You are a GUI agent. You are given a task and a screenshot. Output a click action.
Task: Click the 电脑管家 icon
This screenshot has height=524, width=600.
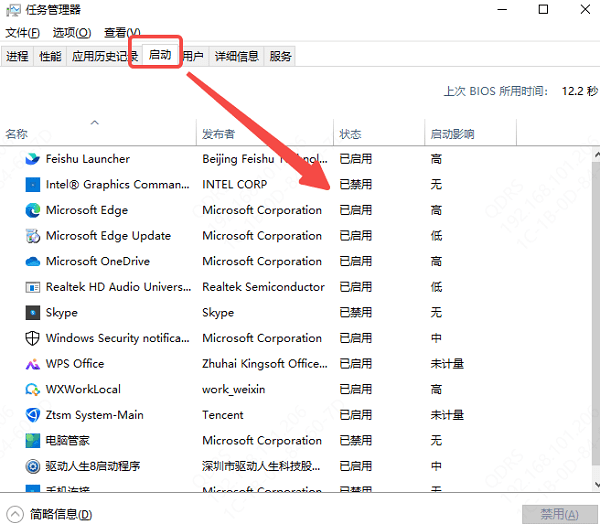click(x=33, y=441)
